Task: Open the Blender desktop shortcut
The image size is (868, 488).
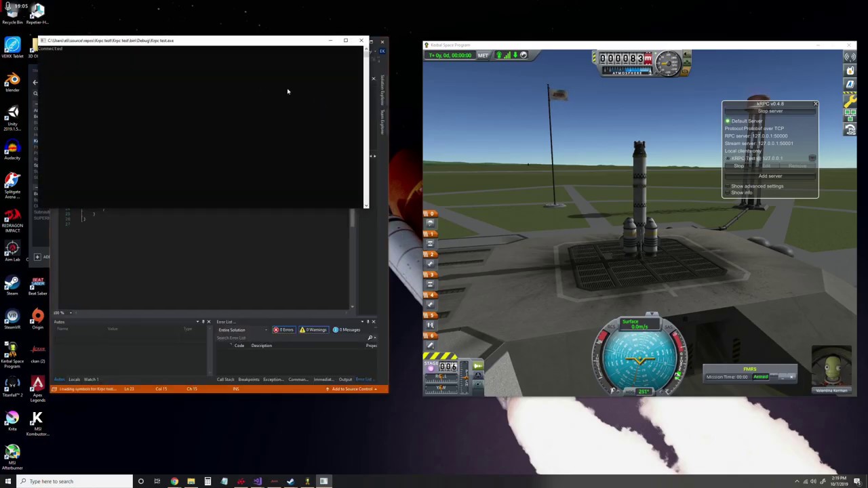Action: click(x=12, y=82)
